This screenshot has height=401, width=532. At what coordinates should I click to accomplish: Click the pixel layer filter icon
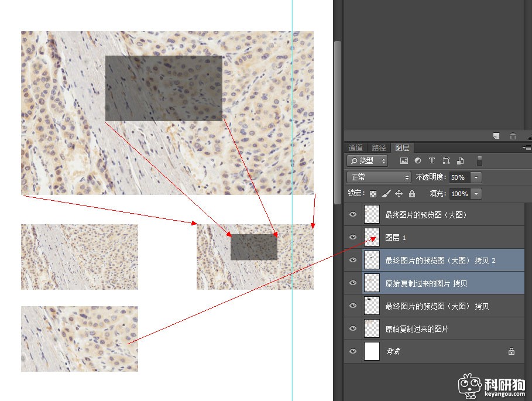tap(404, 161)
